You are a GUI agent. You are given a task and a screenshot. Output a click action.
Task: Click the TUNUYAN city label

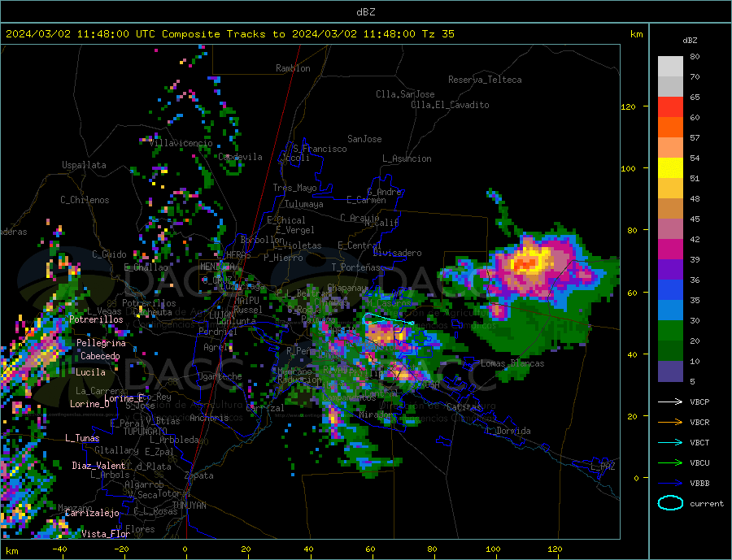coord(189,505)
